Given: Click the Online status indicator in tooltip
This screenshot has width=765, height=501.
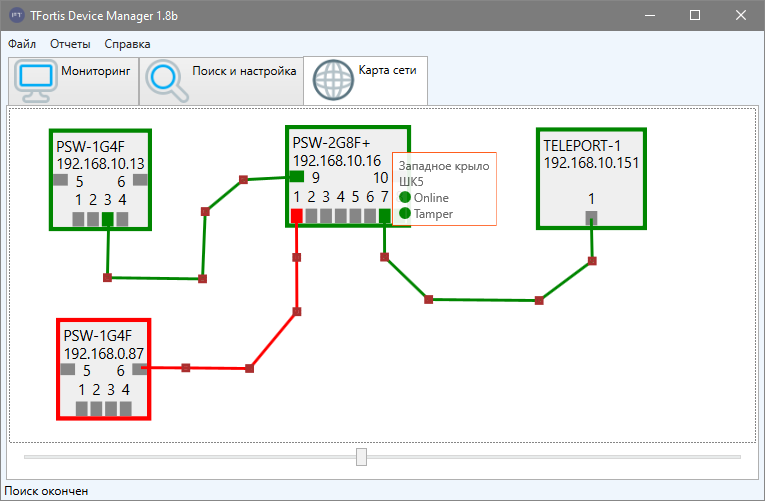Looking at the screenshot, I should 405,197.
